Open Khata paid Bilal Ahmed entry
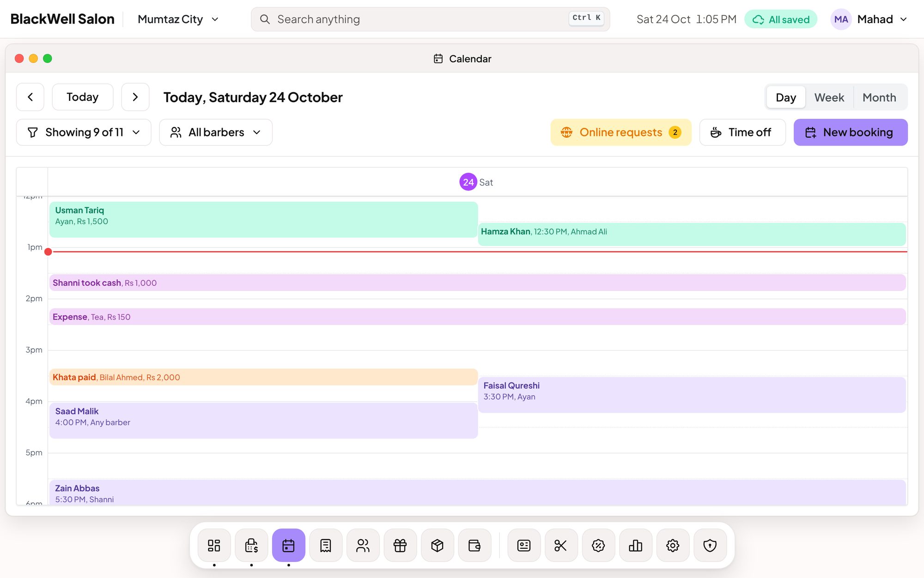Viewport: 924px width, 578px height. 263,377
